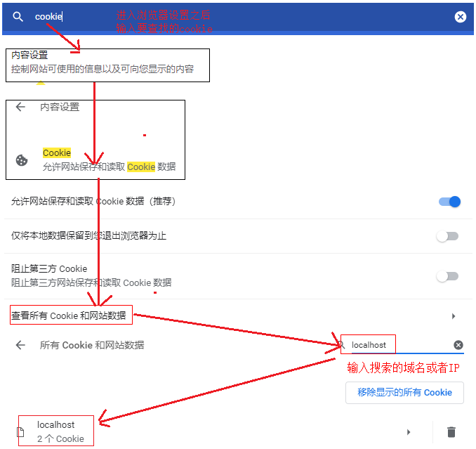The height and width of the screenshot is (449, 476).
Task: Click the '2 个 Cookie' count text
Action: (x=60, y=439)
